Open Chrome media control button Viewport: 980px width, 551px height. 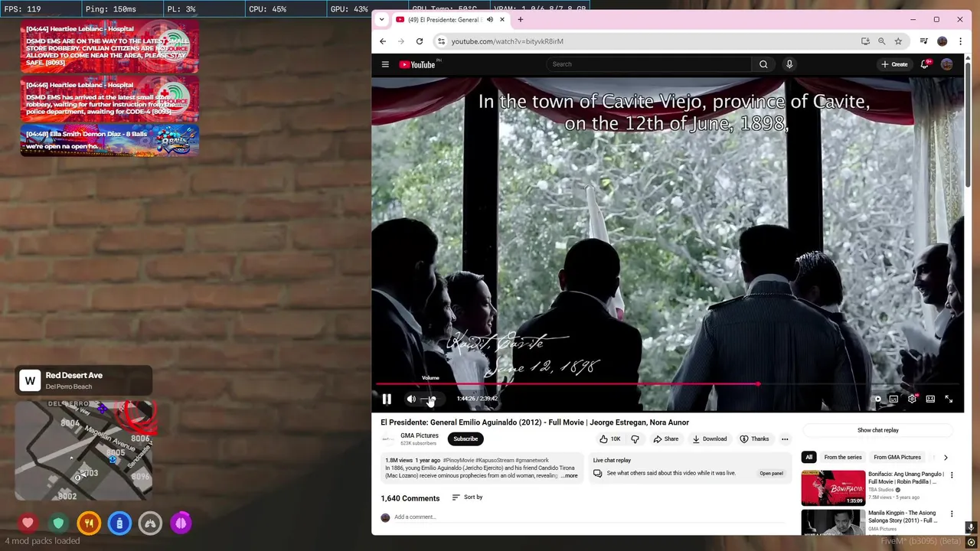tap(924, 41)
